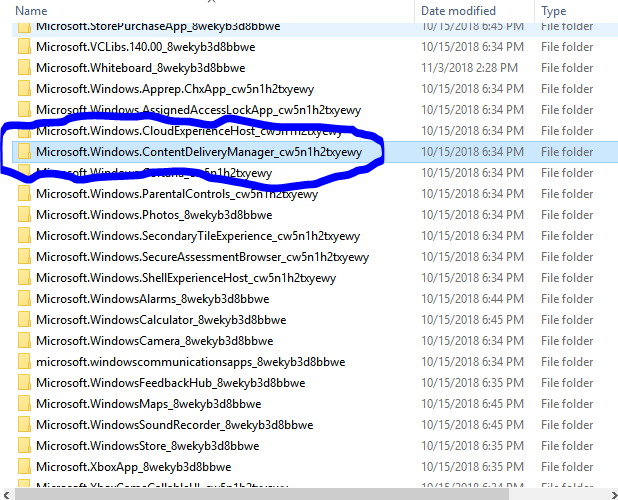Click folder icon beside XboxApp entry
Image resolution: width=618 pixels, height=500 pixels.
[24, 467]
